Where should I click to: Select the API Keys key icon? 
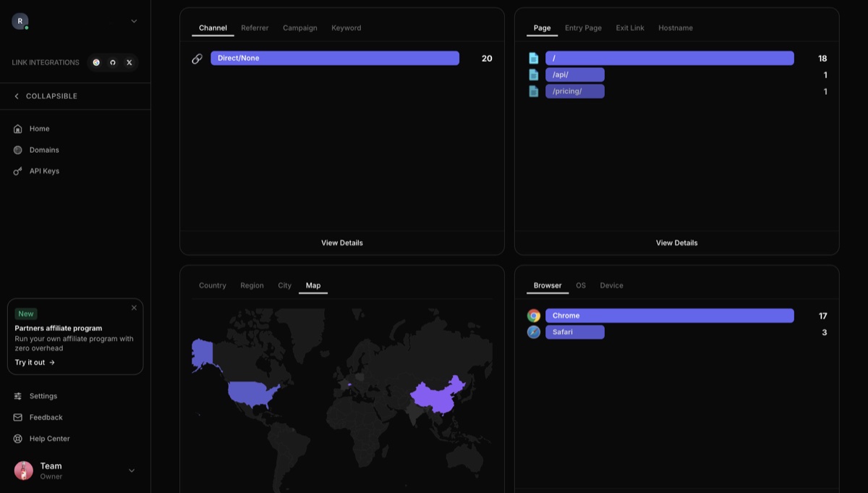17,171
